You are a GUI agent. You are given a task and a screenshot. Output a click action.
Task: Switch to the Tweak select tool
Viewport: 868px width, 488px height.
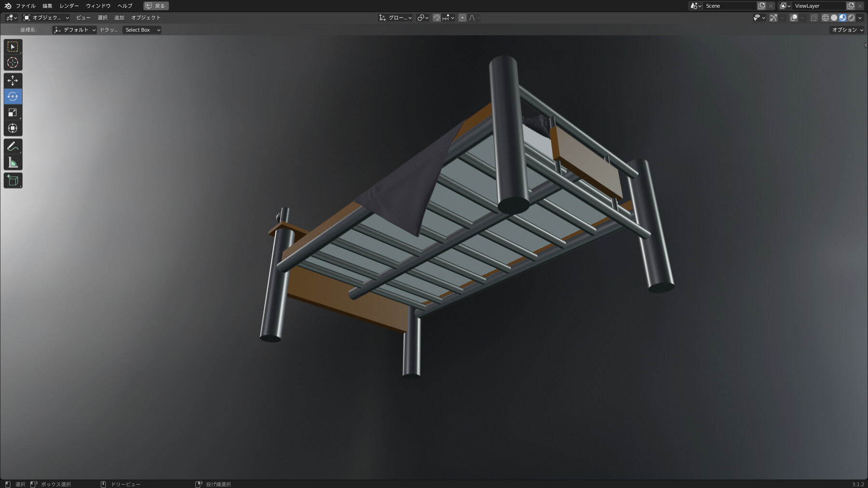13,47
